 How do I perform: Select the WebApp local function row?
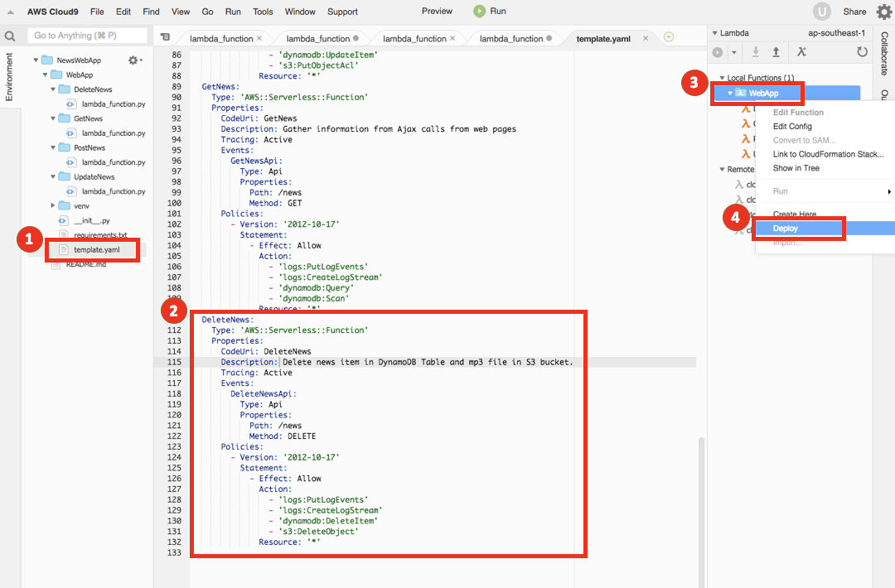pyautogui.click(x=786, y=93)
